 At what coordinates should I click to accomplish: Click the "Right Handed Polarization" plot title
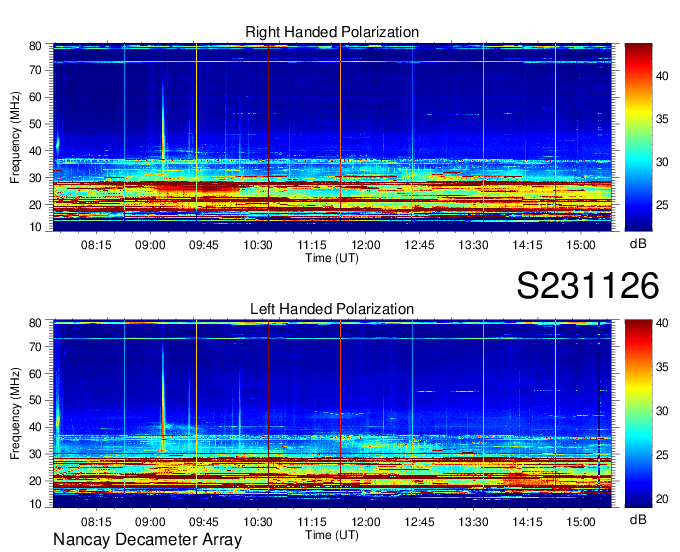click(x=332, y=32)
